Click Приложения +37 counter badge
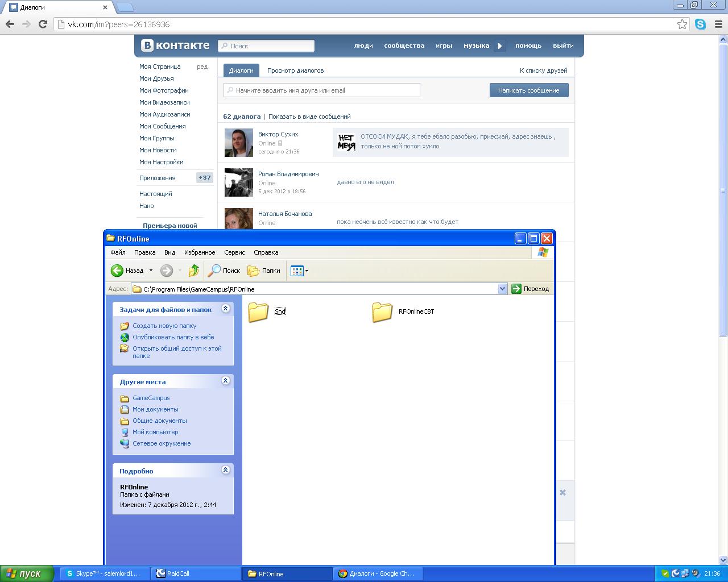This screenshot has width=728, height=582. pos(205,178)
